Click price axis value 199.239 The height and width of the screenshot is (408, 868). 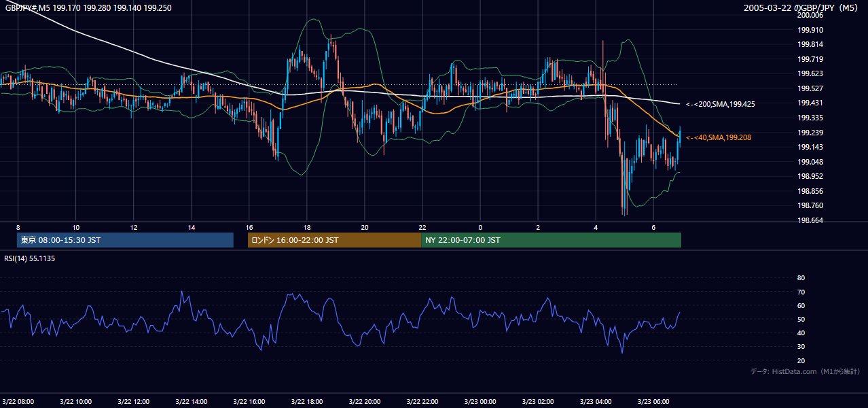click(x=810, y=133)
